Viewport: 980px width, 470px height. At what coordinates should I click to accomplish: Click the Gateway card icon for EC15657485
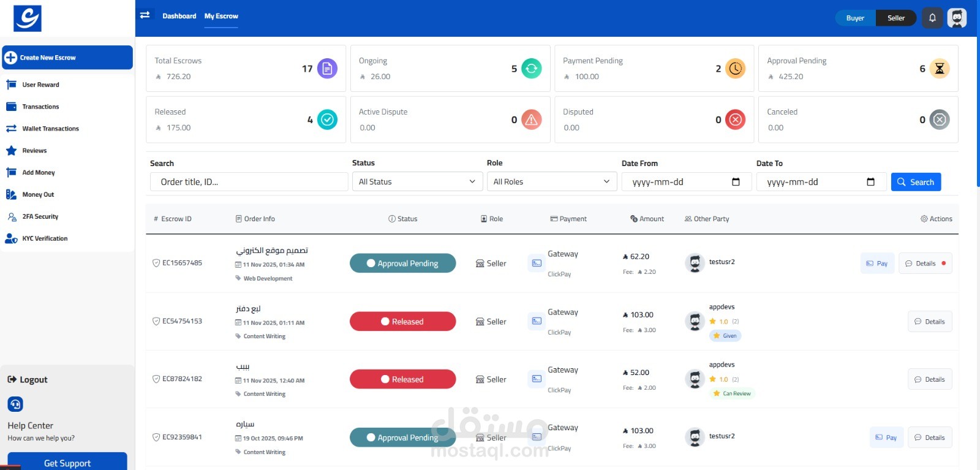click(537, 263)
